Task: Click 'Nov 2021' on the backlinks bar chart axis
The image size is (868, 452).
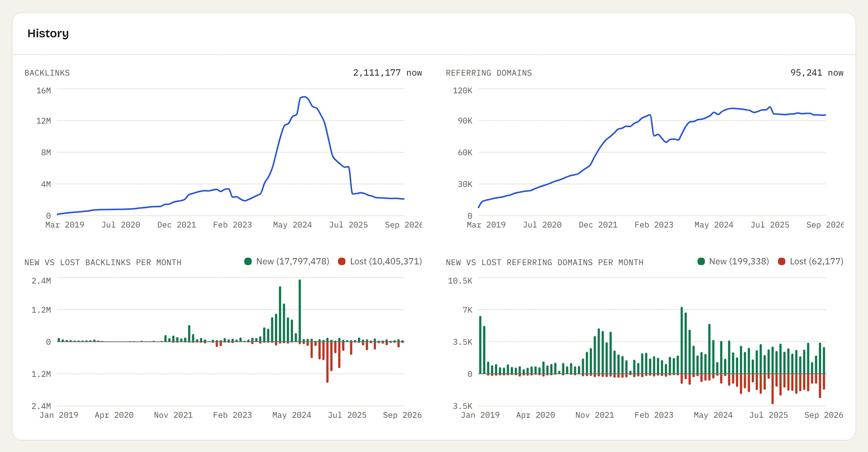Action: click(173, 415)
